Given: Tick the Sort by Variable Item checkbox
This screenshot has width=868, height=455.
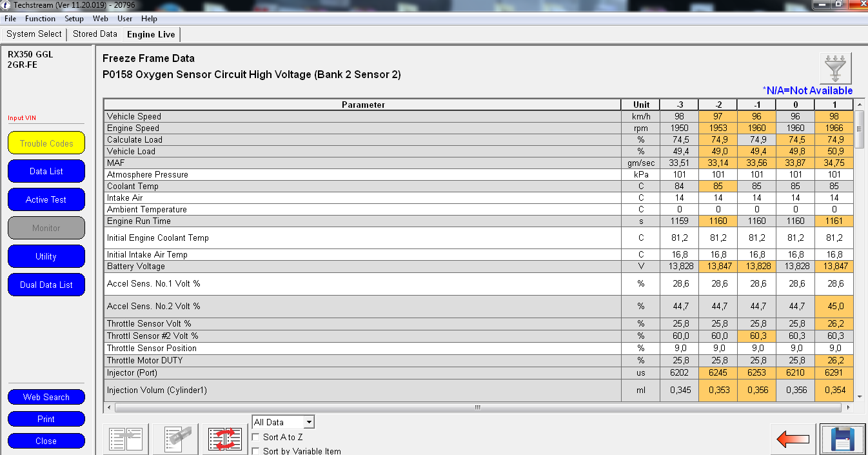Looking at the screenshot, I should pos(256,451).
